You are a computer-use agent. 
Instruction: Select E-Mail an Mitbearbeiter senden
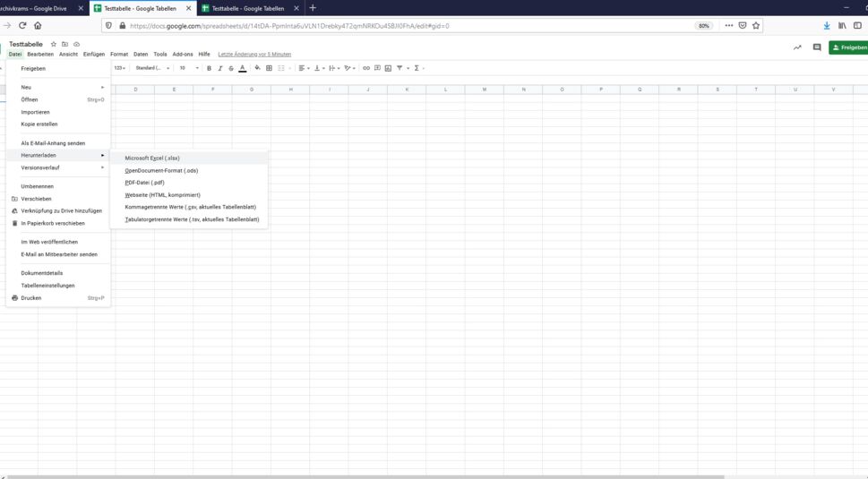(58, 254)
